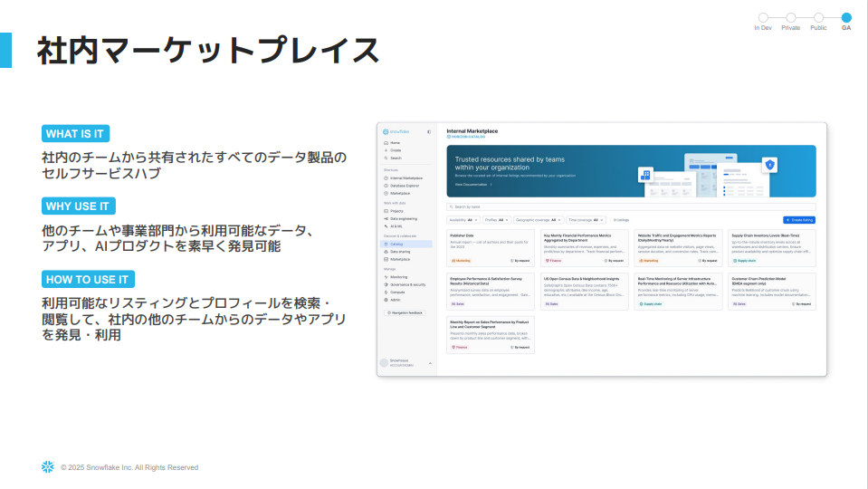Open AI & ML in the sidebar
Screen dimensions: 868x489
click(393, 226)
